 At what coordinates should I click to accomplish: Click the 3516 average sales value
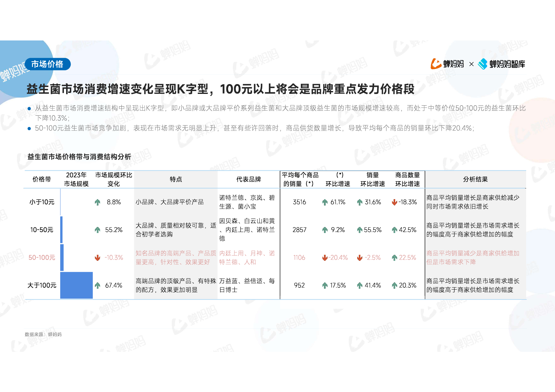point(299,202)
